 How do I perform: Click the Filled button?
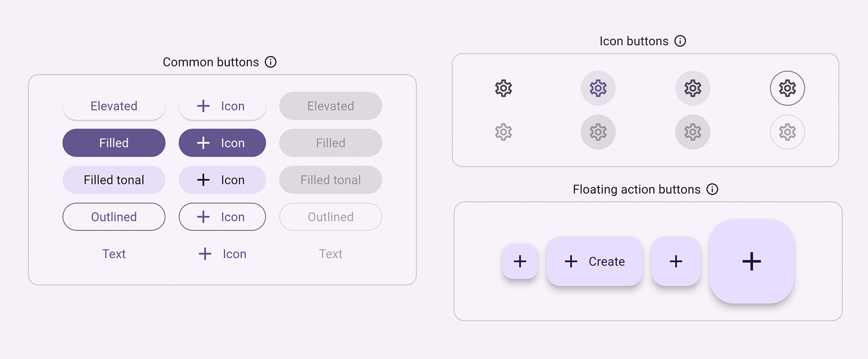(113, 143)
